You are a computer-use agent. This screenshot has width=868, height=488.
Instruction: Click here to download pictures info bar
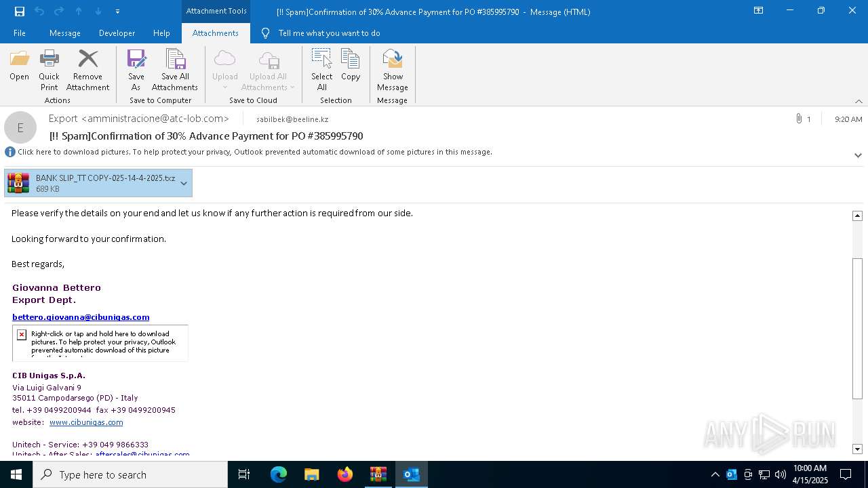(x=254, y=152)
